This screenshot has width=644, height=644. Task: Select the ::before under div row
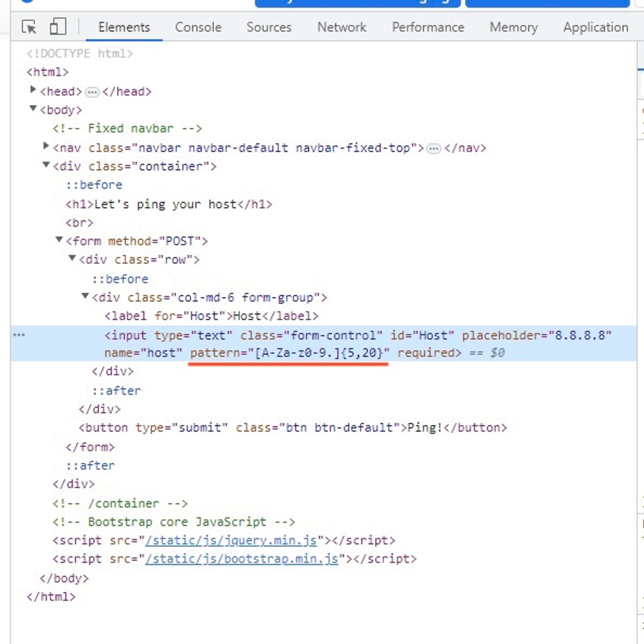tap(120, 279)
